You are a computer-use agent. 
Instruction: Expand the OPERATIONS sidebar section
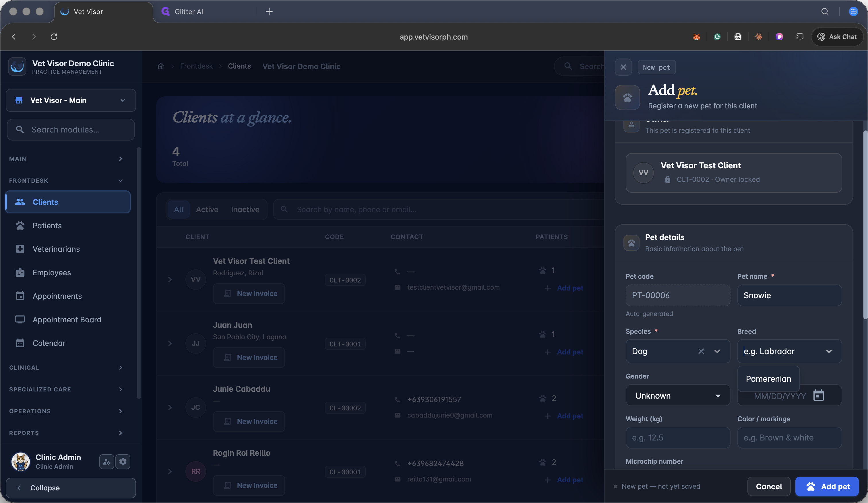[66, 411]
